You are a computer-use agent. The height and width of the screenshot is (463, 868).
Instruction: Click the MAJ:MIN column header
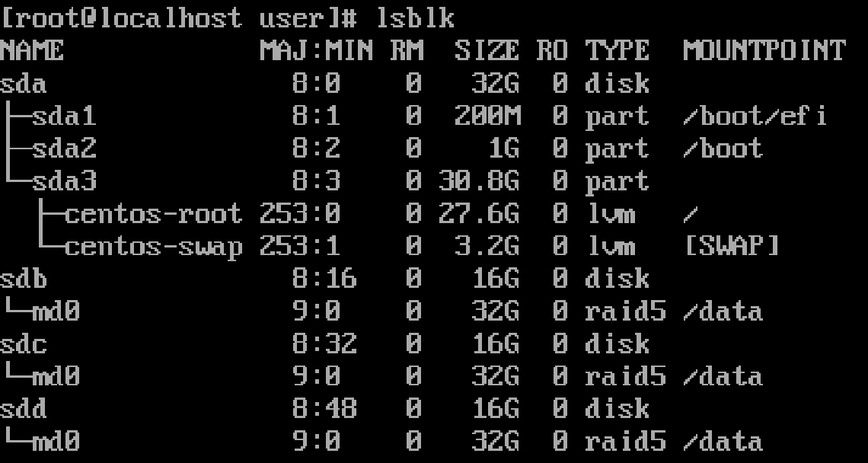316,51
